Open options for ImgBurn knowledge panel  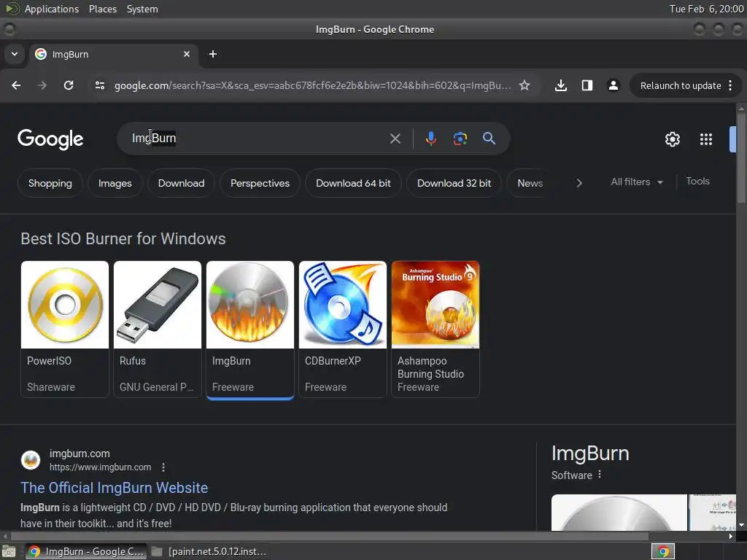(600, 474)
